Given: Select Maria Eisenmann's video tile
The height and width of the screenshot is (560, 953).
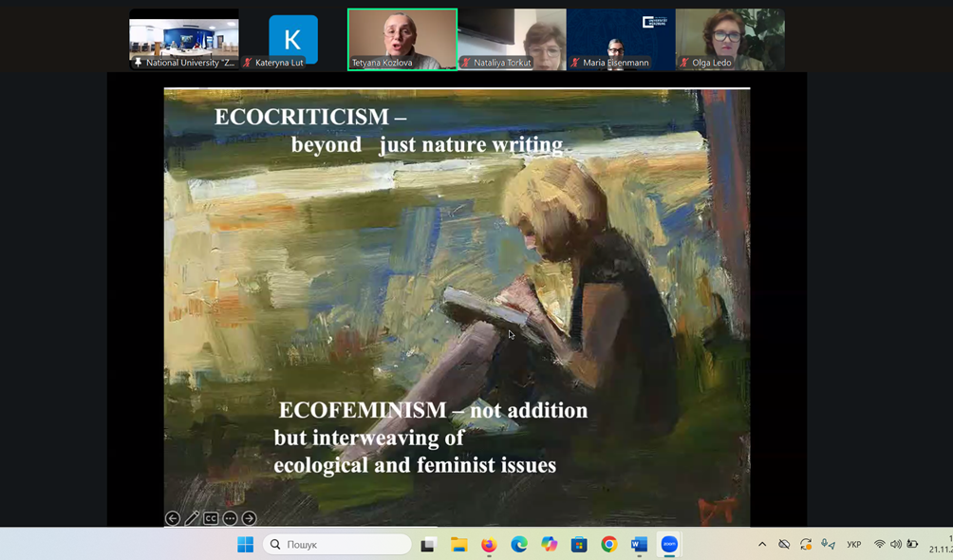Looking at the screenshot, I should [621, 39].
